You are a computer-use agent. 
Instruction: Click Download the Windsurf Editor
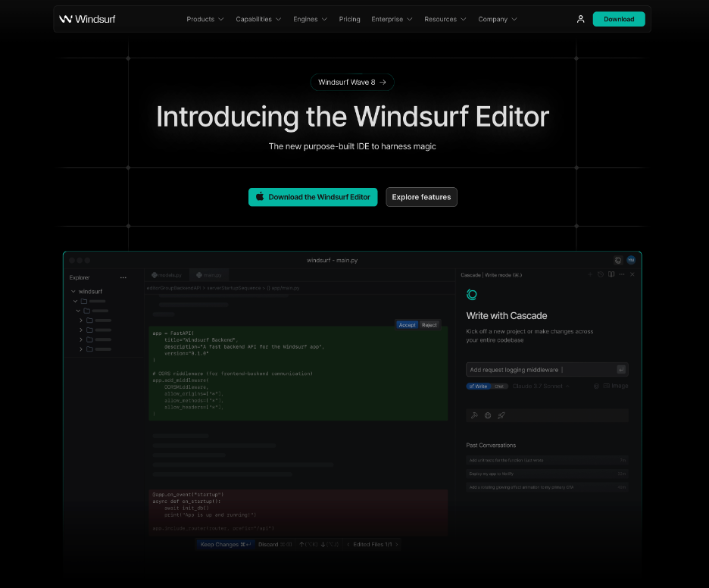(313, 197)
